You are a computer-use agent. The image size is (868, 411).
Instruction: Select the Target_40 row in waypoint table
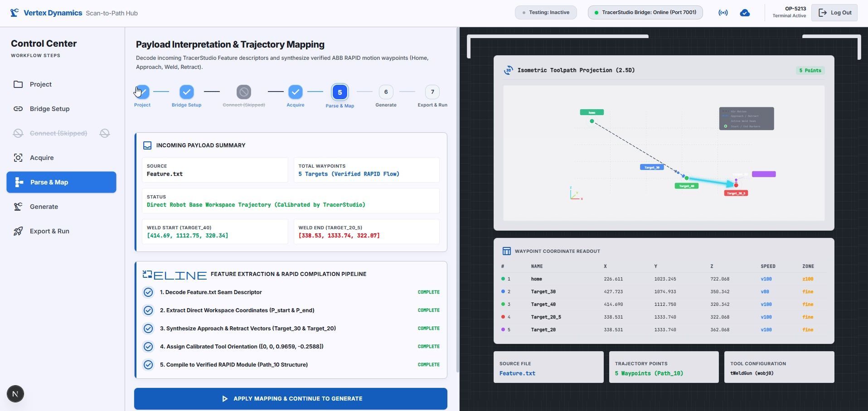tap(664, 305)
